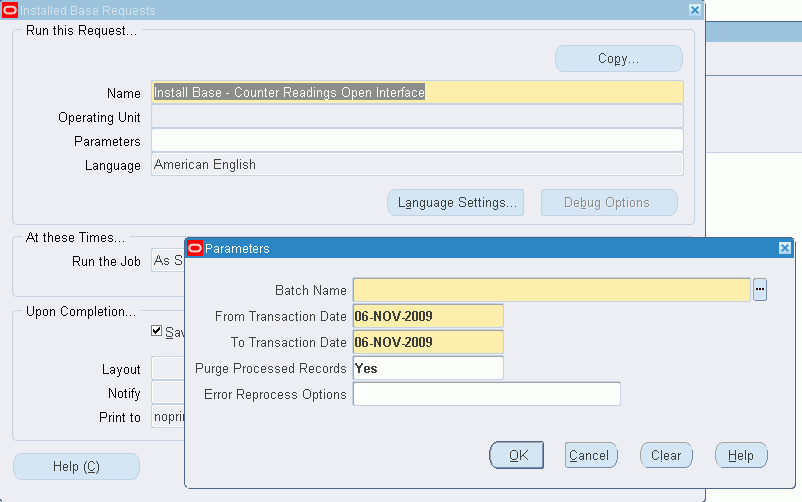Open Language Settings...
Image resolution: width=802 pixels, height=502 pixels.
tap(456, 203)
